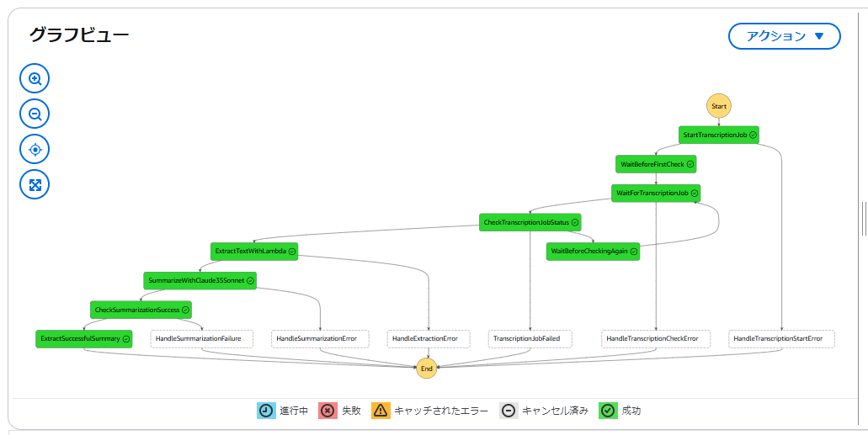Click the 失敗 red X legend icon
The width and height of the screenshot is (868, 435).
pyautogui.click(x=327, y=411)
